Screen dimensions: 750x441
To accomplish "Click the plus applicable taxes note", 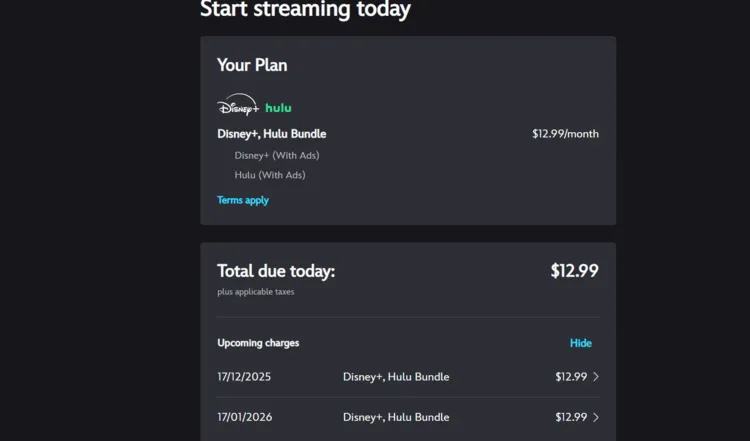I will pyautogui.click(x=256, y=292).
